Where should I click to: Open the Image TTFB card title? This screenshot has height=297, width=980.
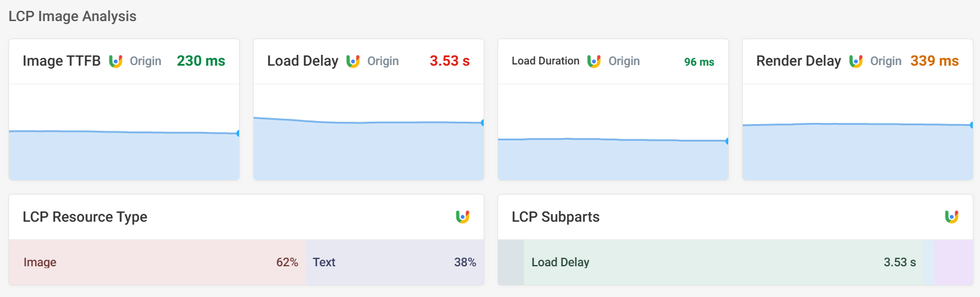61,61
